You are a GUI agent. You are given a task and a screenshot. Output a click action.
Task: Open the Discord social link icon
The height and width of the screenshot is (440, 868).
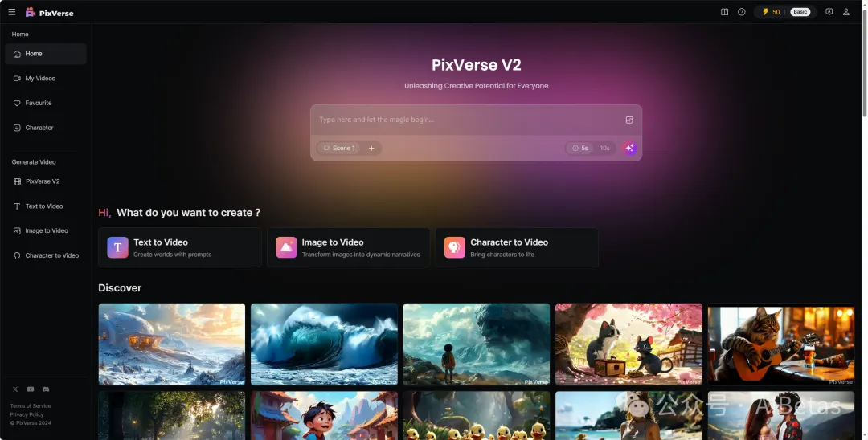point(46,389)
